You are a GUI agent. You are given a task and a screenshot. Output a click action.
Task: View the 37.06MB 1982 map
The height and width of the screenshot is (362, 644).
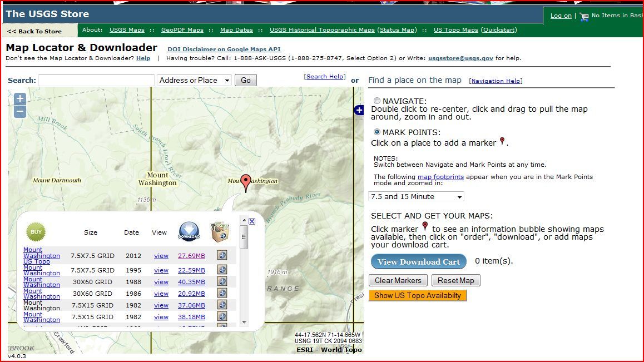pyautogui.click(x=161, y=305)
